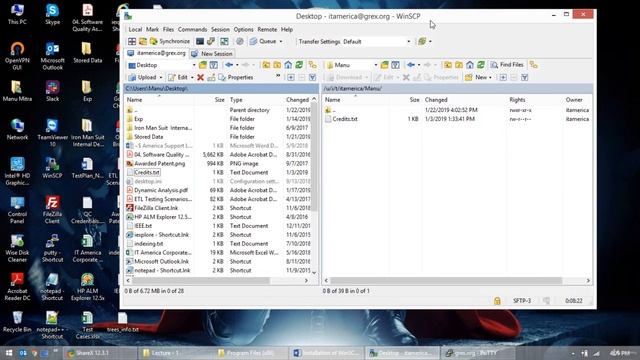Viewport: 640px width, 360px height.
Task: Click the lock encryption status icon
Action: pos(497,301)
